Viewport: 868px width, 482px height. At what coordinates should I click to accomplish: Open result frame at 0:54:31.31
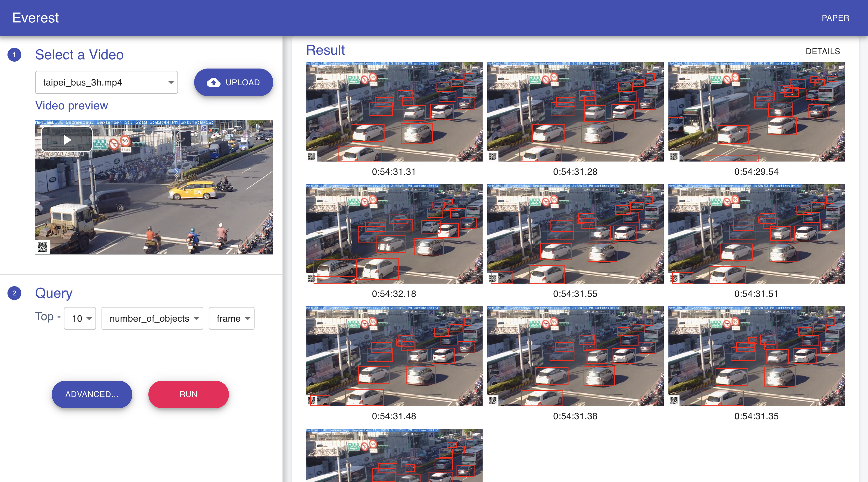[x=394, y=112]
